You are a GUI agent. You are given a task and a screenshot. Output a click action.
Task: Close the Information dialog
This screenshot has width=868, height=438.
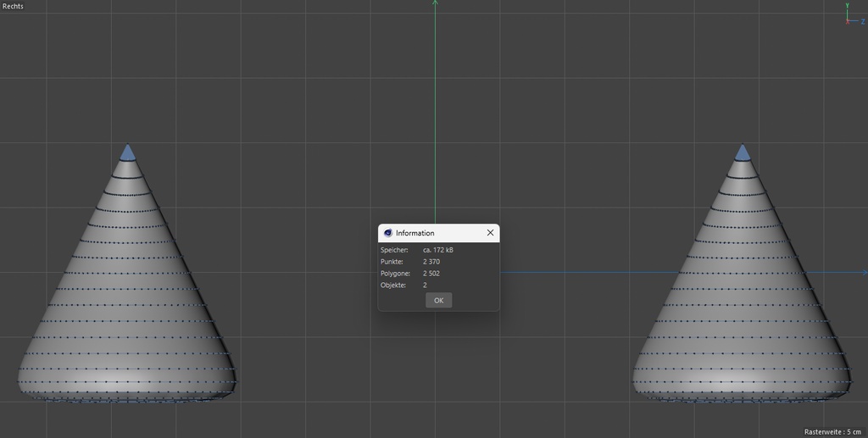click(x=490, y=233)
